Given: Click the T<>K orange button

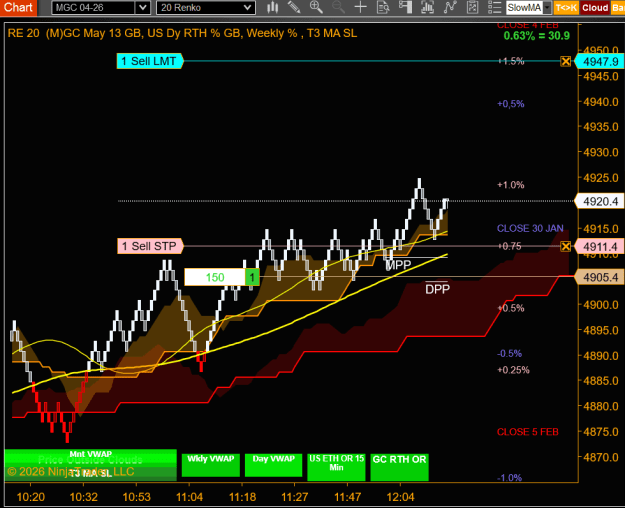Looking at the screenshot, I should pyautogui.click(x=566, y=8).
